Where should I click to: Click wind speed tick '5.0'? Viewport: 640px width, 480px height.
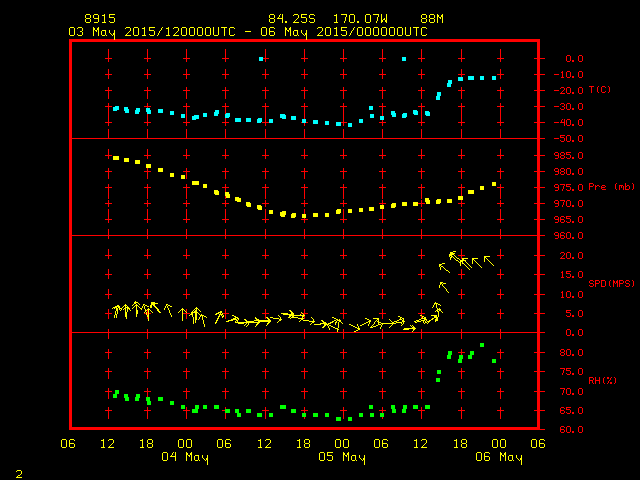pos(574,313)
